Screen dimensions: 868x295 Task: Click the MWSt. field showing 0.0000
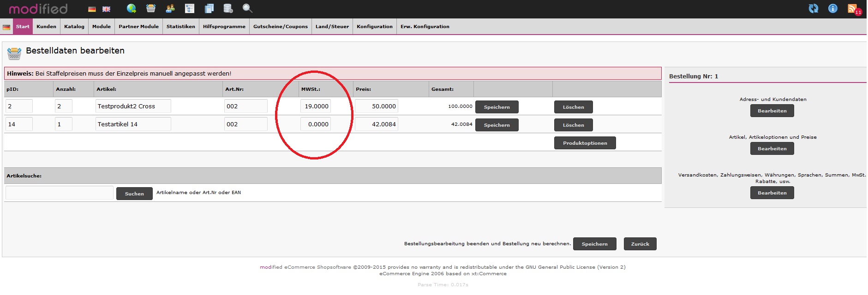coord(316,124)
